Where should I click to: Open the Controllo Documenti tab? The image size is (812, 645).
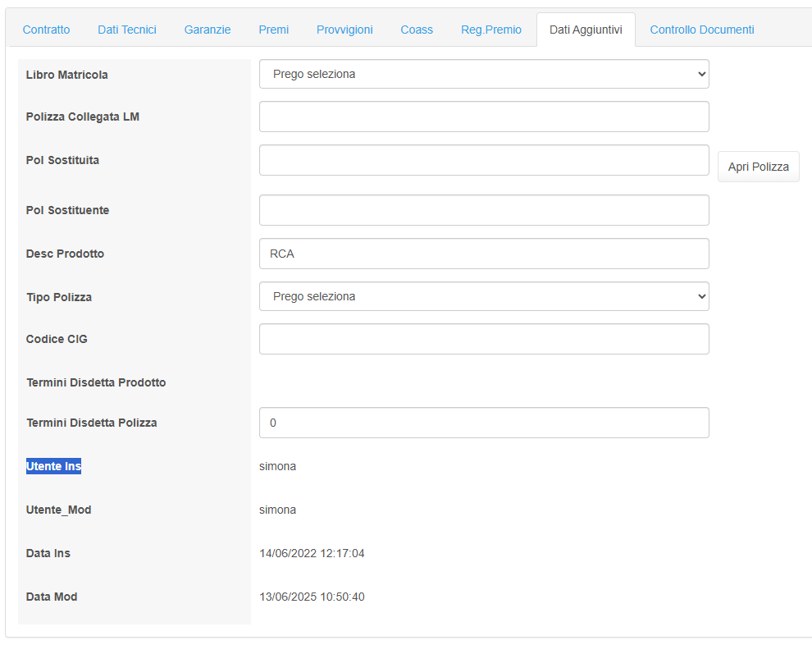[x=702, y=30]
